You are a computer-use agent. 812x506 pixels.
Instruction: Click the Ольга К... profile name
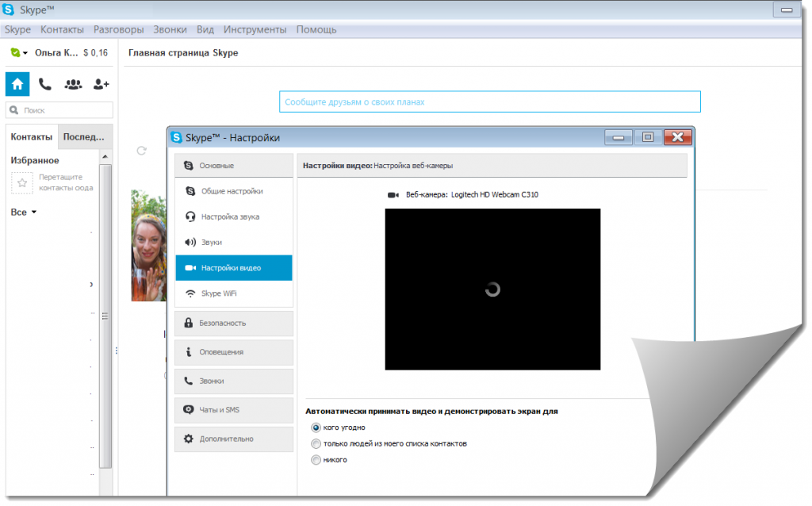tap(56, 52)
